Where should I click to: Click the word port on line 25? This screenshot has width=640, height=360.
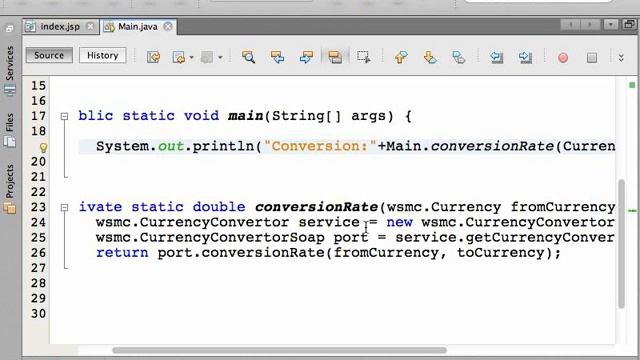[351, 238]
